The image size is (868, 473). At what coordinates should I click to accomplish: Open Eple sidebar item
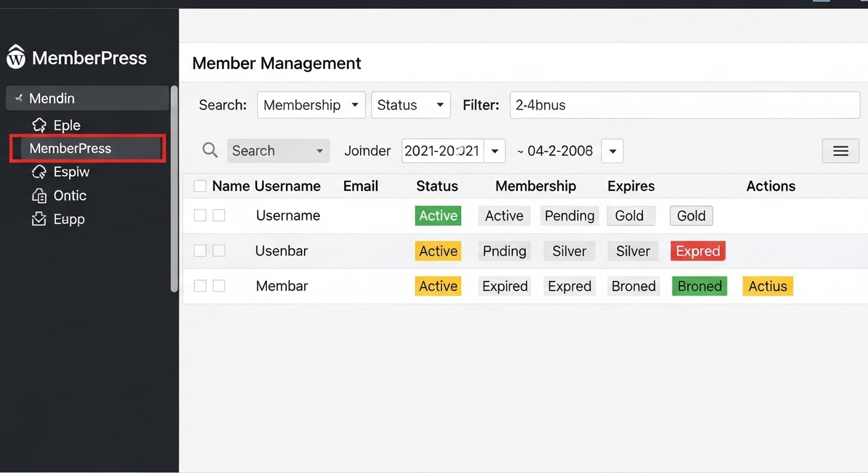point(67,125)
